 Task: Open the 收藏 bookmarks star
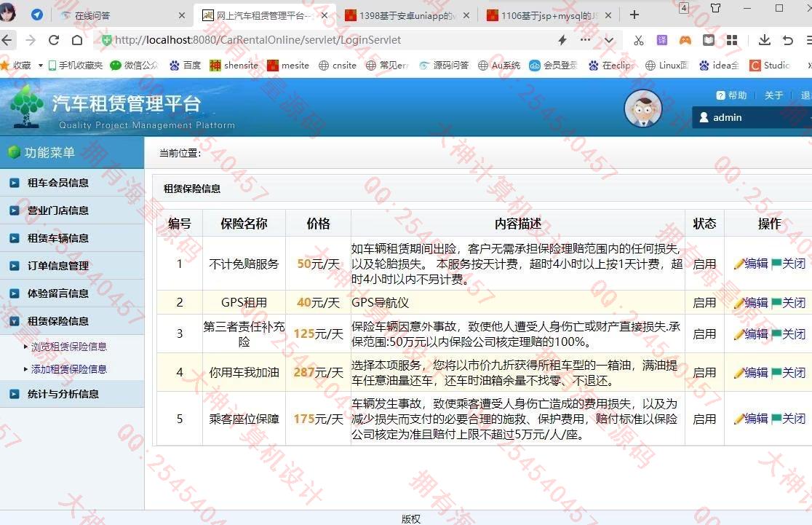click(x=4, y=66)
